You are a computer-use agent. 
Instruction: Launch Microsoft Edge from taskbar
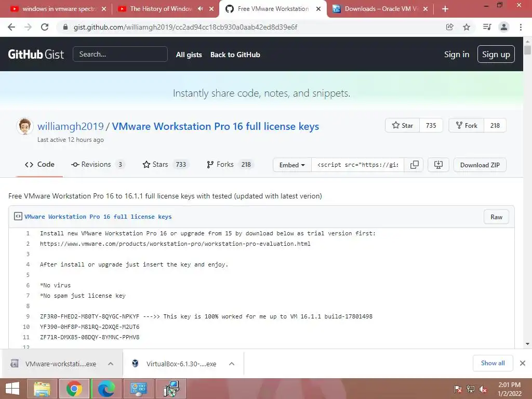(x=106, y=389)
